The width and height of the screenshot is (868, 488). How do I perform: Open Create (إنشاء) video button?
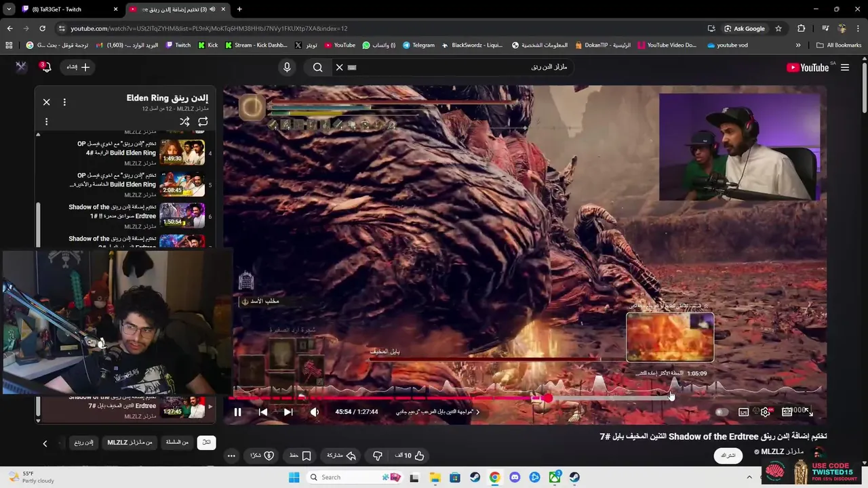77,67
